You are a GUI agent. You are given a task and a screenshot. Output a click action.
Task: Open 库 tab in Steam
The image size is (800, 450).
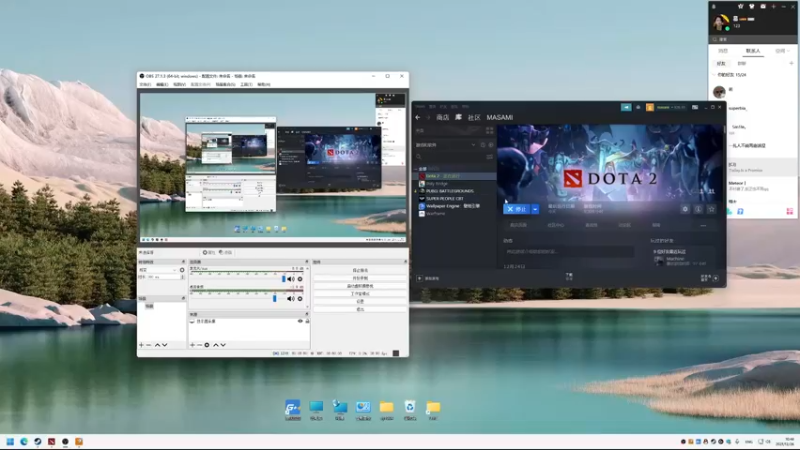[x=458, y=117]
